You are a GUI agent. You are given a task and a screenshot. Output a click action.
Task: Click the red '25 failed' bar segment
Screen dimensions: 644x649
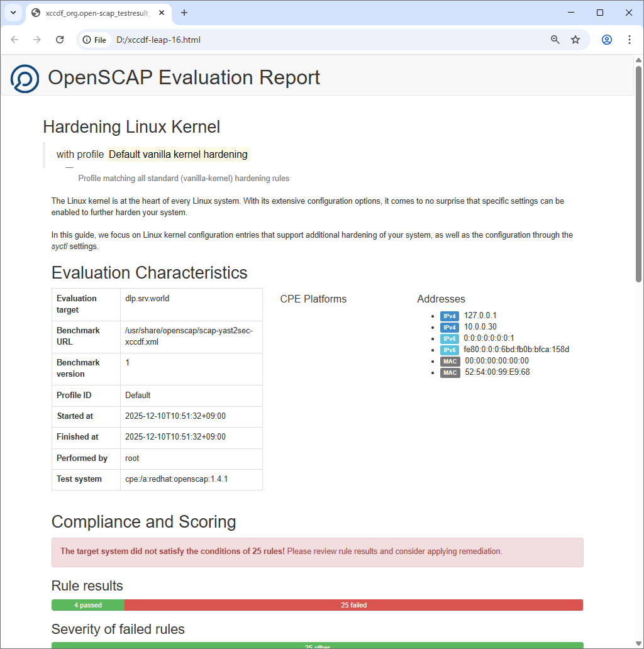point(353,605)
